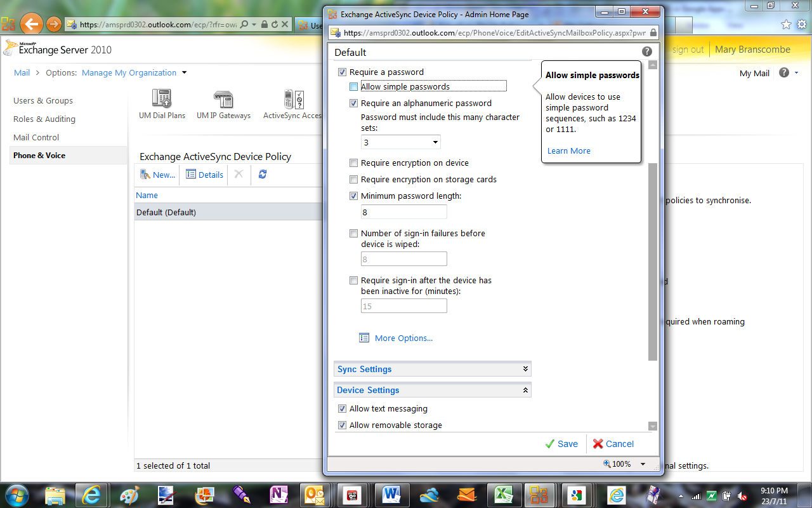
Task: Uncheck Minimum password length checkbox
Action: click(353, 196)
